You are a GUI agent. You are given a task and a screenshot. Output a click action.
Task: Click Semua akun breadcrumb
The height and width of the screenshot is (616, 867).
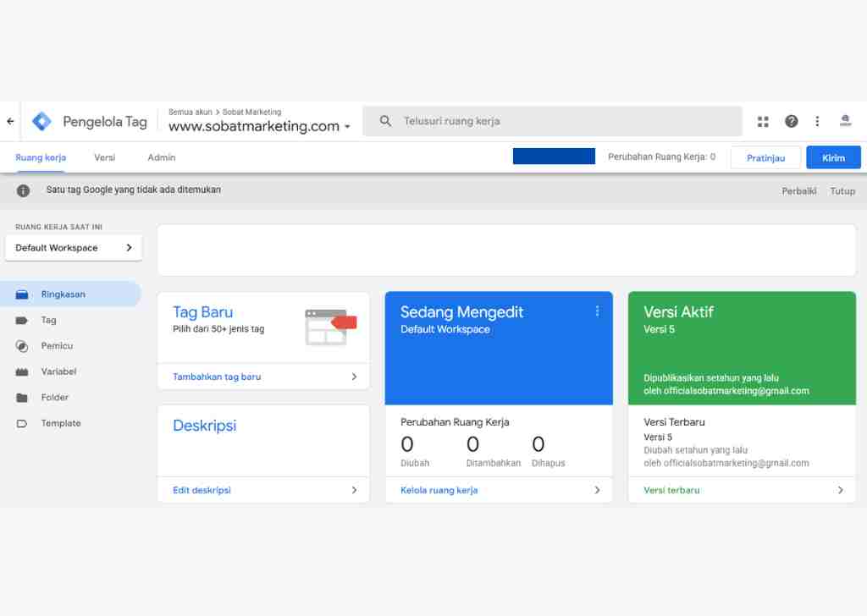click(191, 112)
